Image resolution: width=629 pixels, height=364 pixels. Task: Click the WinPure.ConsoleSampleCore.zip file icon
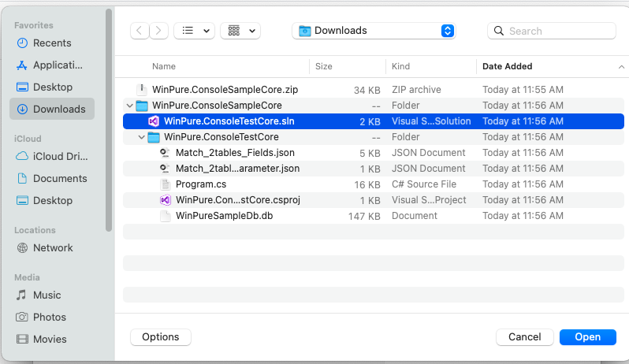[141, 89]
